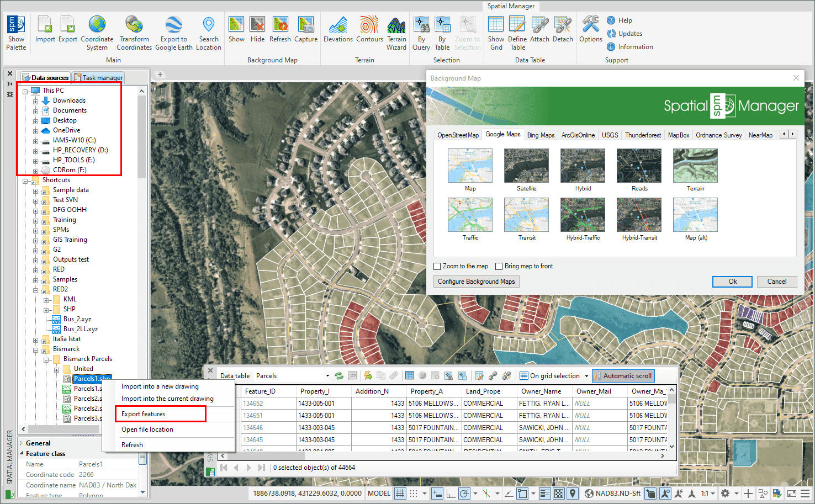Click the Cancel button
Image resolution: width=815 pixels, height=504 pixels.
coord(776,282)
